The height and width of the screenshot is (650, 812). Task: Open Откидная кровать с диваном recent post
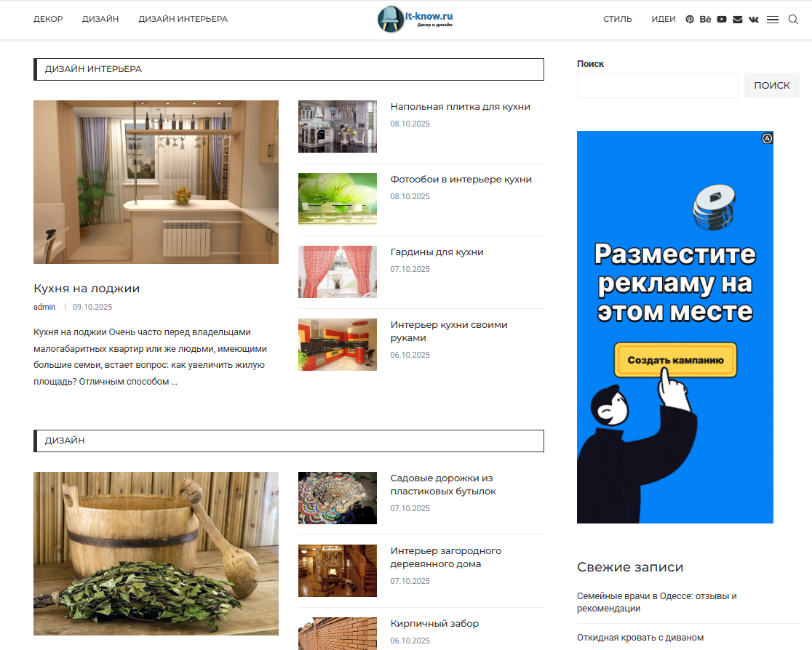pyautogui.click(x=640, y=638)
